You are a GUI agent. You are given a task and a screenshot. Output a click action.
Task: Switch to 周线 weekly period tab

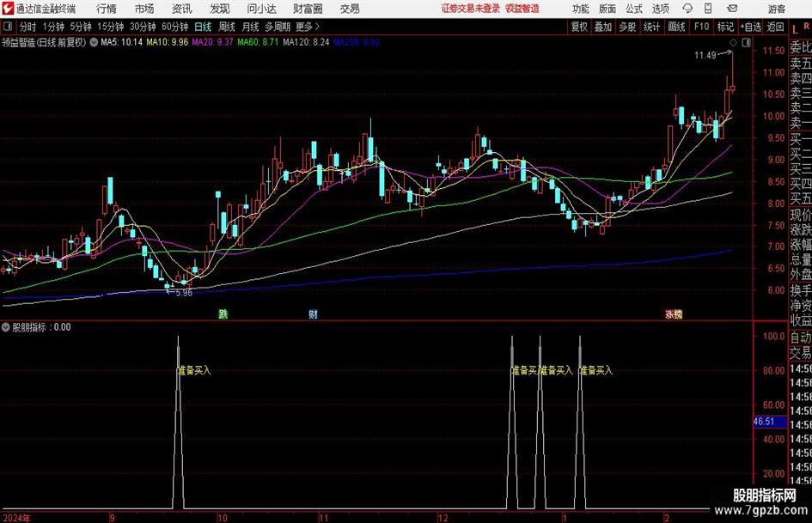pos(227,27)
